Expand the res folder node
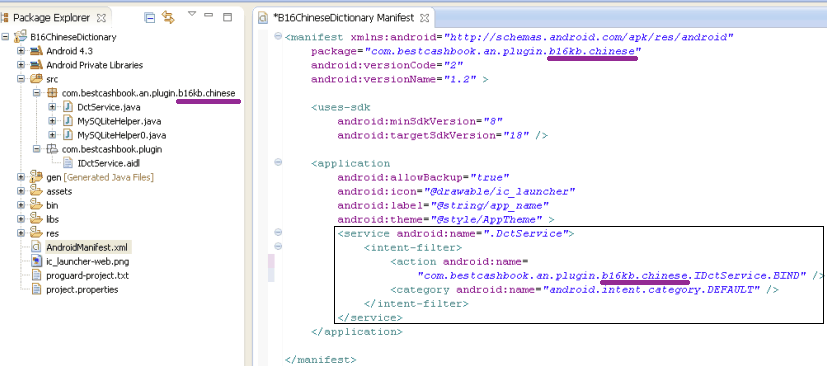The height and width of the screenshot is (366, 827). pyautogui.click(x=20, y=233)
